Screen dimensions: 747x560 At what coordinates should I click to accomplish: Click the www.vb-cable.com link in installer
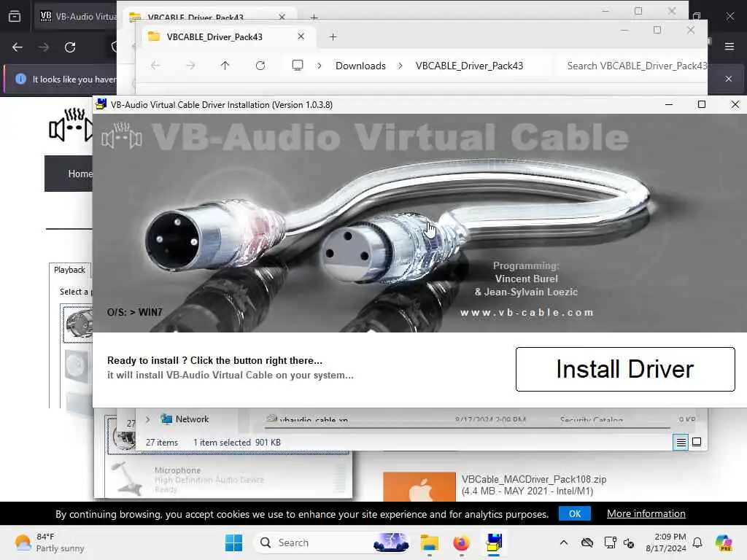pyautogui.click(x=527, y=312)
